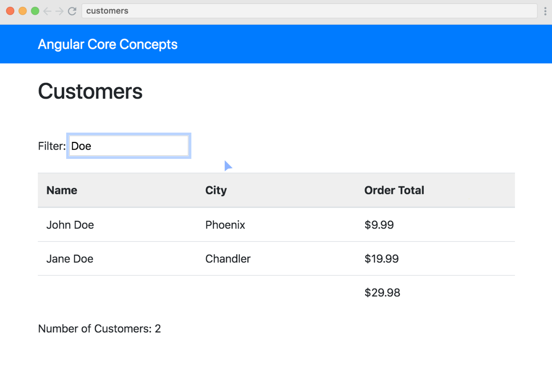Image resolution: width=552 pixels, height=392 pixels.
Task: Reload the customers page
Action: point(72,11)
